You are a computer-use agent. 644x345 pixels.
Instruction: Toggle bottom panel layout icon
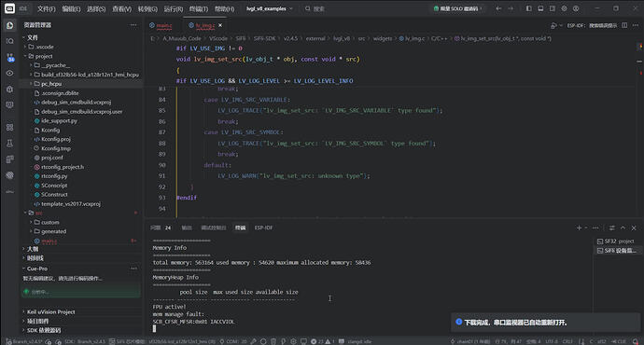tap(540, 8)
